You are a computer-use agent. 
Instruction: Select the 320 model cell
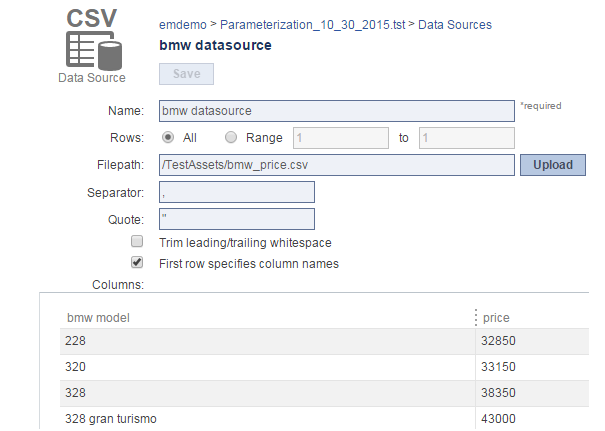tap(267, 367)
